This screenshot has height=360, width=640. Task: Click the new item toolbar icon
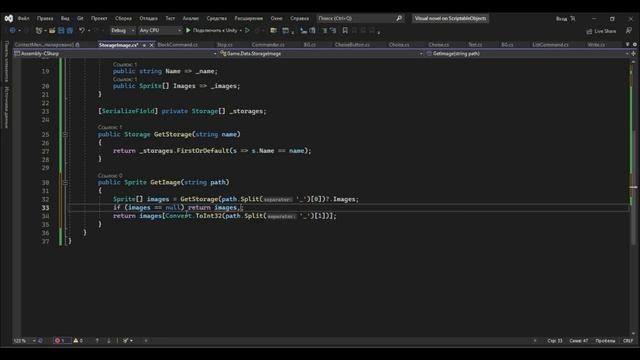click(39, 30)
